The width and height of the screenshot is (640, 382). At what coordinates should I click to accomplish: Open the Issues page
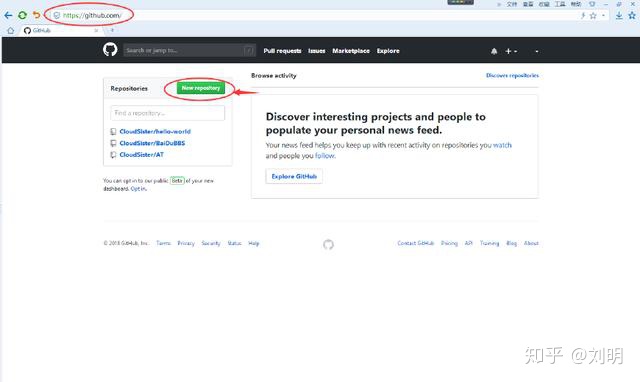pos(316,51)
